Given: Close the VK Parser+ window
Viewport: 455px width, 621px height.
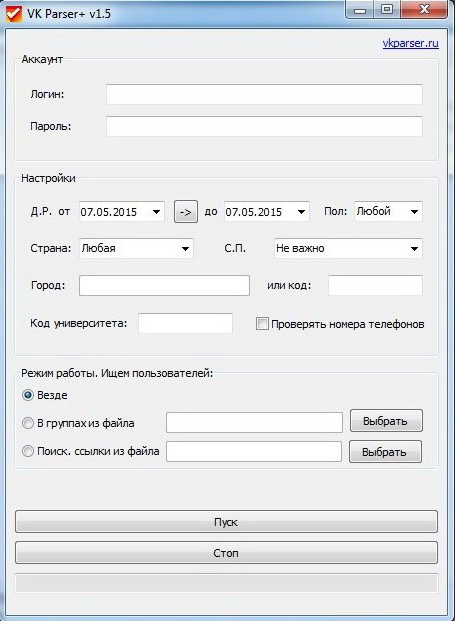Looking at the screenshot, I should pos(424,9).
